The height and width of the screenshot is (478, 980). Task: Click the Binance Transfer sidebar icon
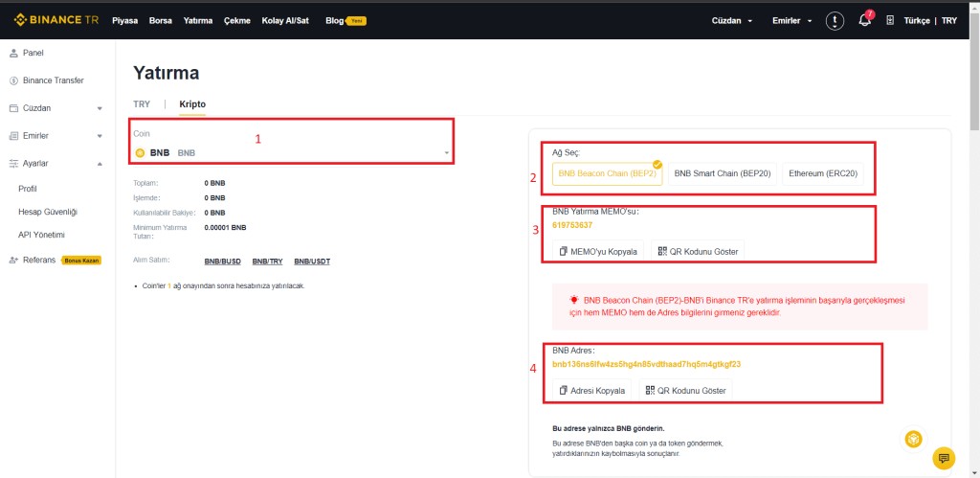click(x=13, y=80)
